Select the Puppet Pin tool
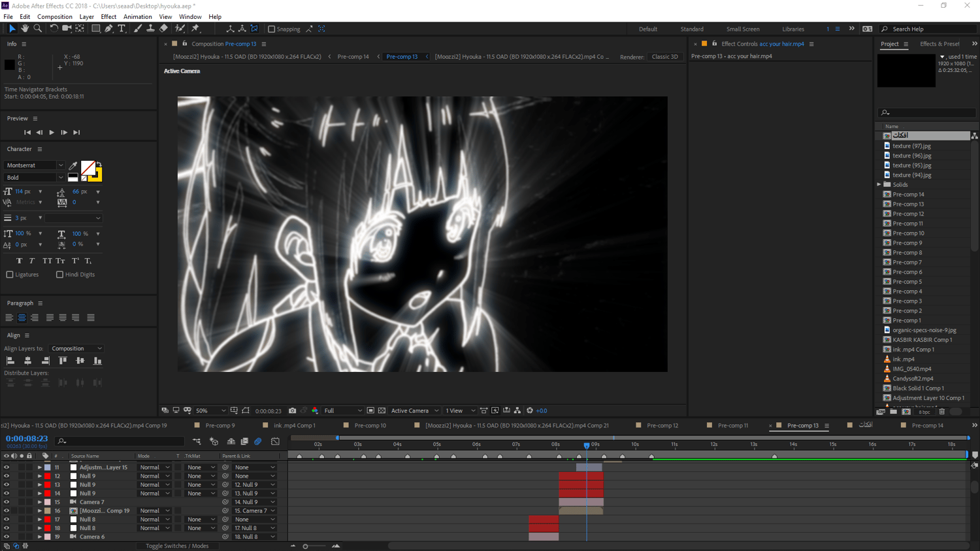This screenshot has height=551, width=980. (x=195, y=29)
